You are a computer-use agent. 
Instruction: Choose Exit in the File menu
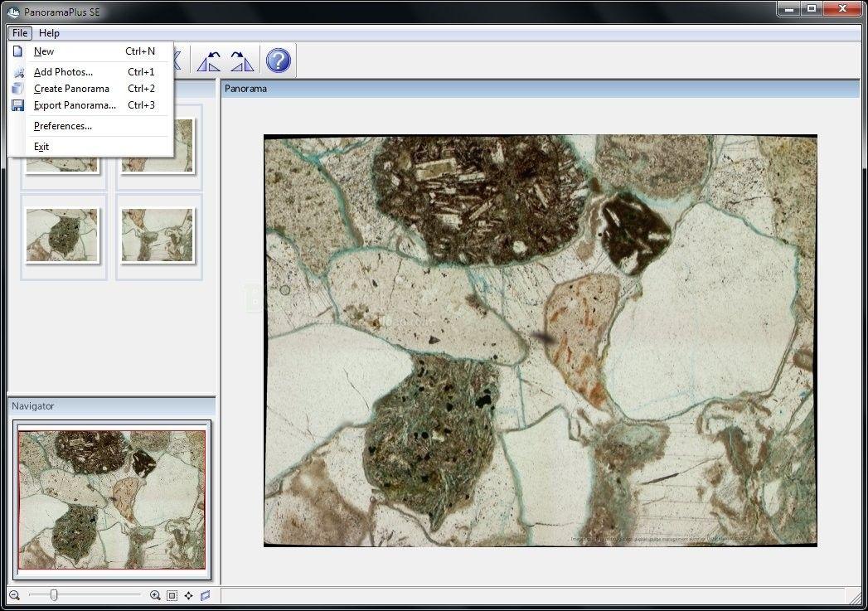(x=90, y=147)
